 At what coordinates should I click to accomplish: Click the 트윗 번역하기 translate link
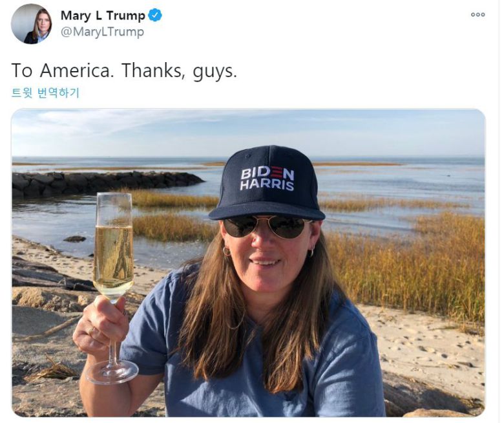point(45,92)
